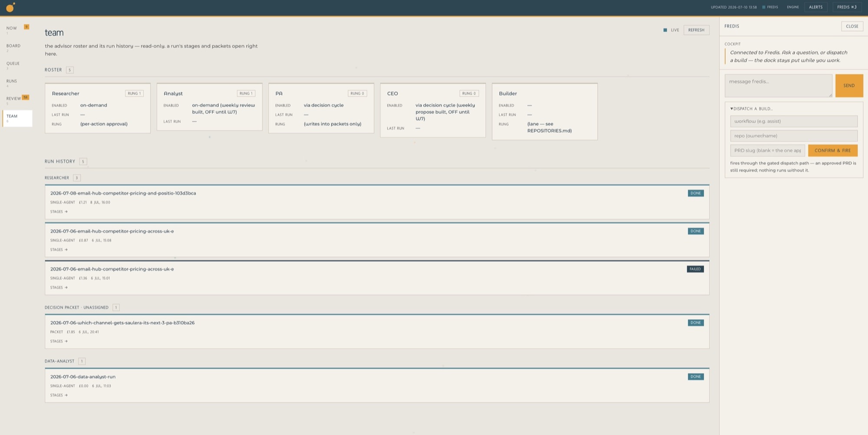
Task: Click the Fredis status indicator in top bar
Action: pos(770,7)
